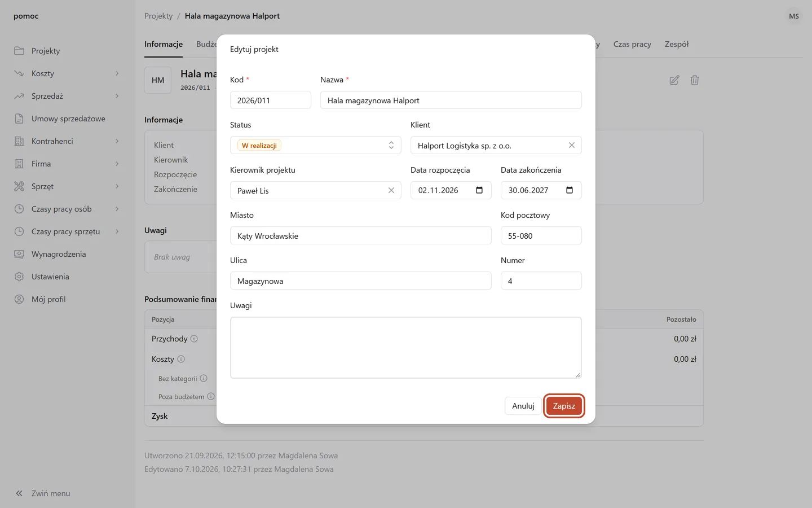This screenshot has width=812, height=508.
Task: Switch to the Czas pracy tab
Action: tap(632, 44)
